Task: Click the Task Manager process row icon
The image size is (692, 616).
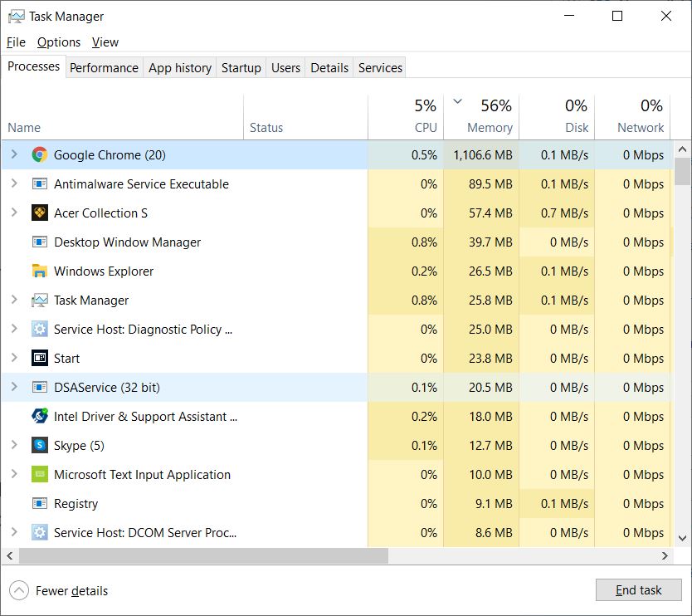Action: (x=40, y=301)
